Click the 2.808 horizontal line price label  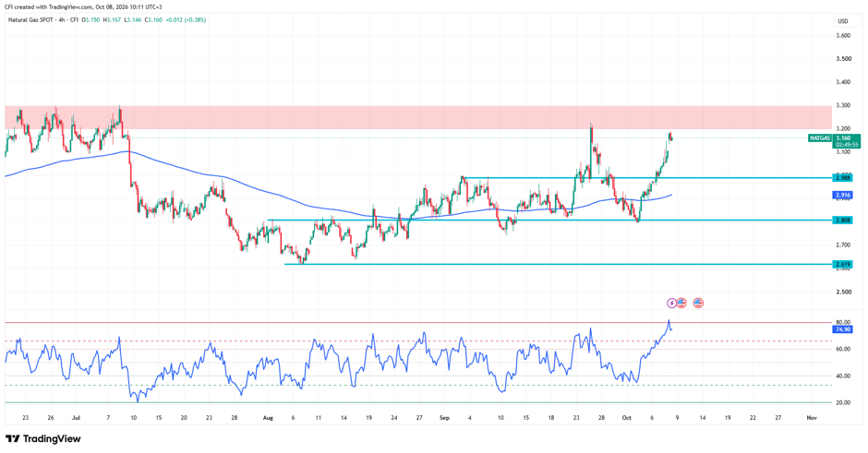click(843, 221)
